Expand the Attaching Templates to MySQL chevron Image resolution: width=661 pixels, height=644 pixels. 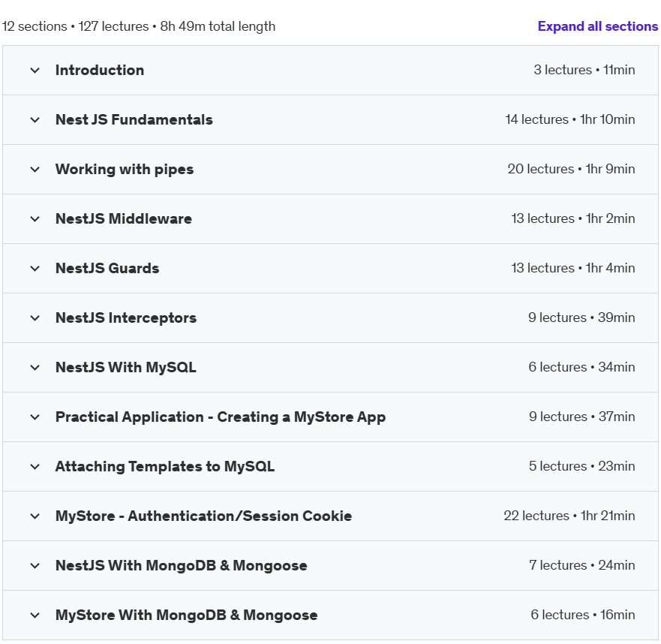(35, 466)
